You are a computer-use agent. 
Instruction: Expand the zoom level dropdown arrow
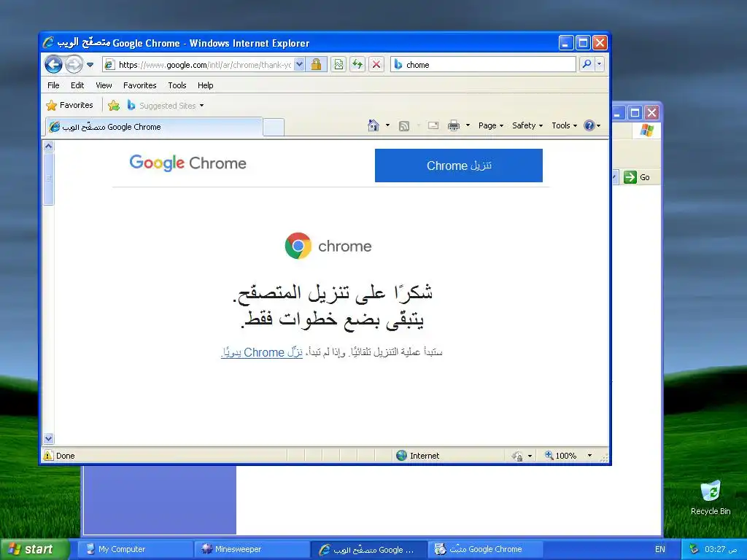pyautogui.click(x=589, y=456)
